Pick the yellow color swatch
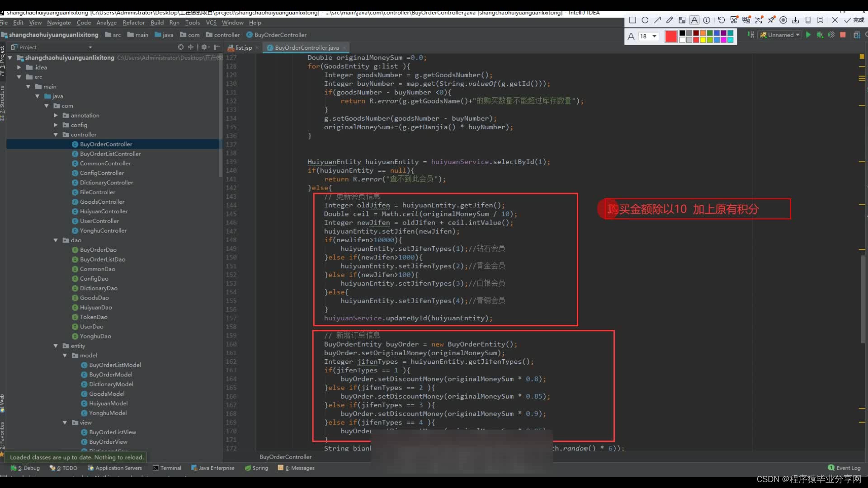The height and width of the screenshot is (488, 868). coord(703,40)
